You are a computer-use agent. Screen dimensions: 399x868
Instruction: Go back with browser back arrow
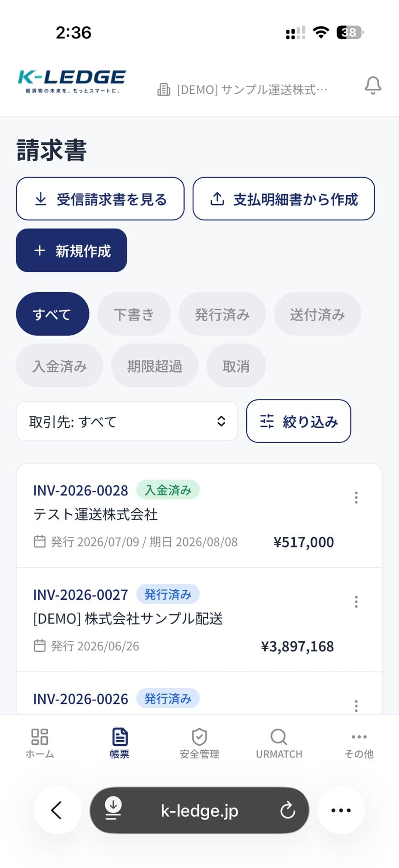pos(57,810)
